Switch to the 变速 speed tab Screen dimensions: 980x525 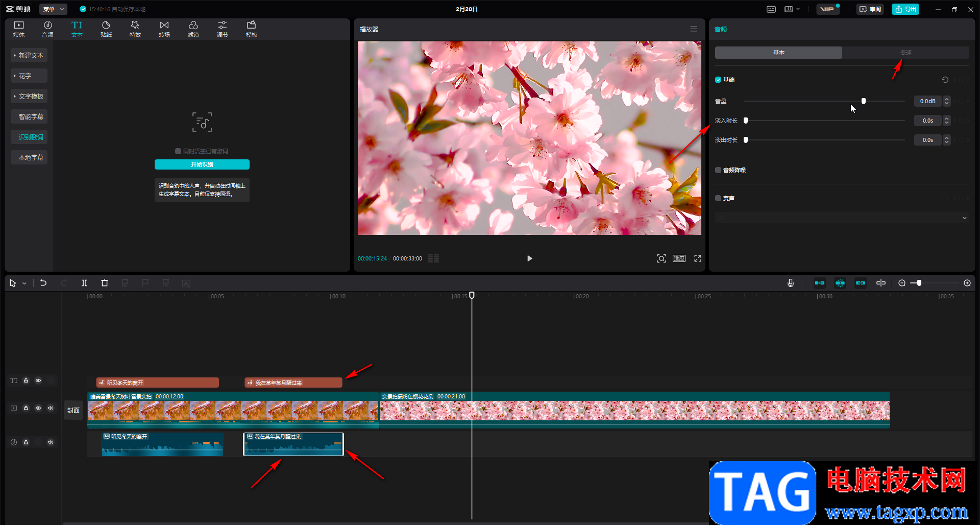(x=906, y=53)
